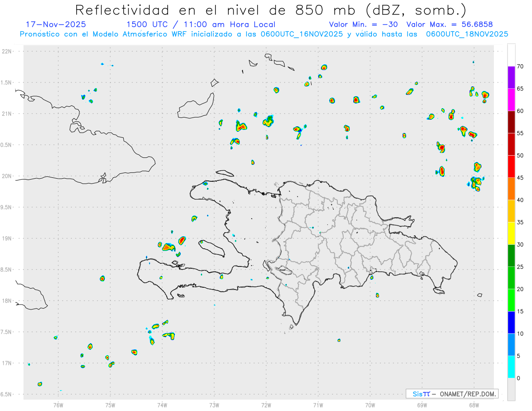Screen dimensions: 532x411
Task: Click the colorbar scale label "55"
Action: pyautogui.click(x=520, y=133)
